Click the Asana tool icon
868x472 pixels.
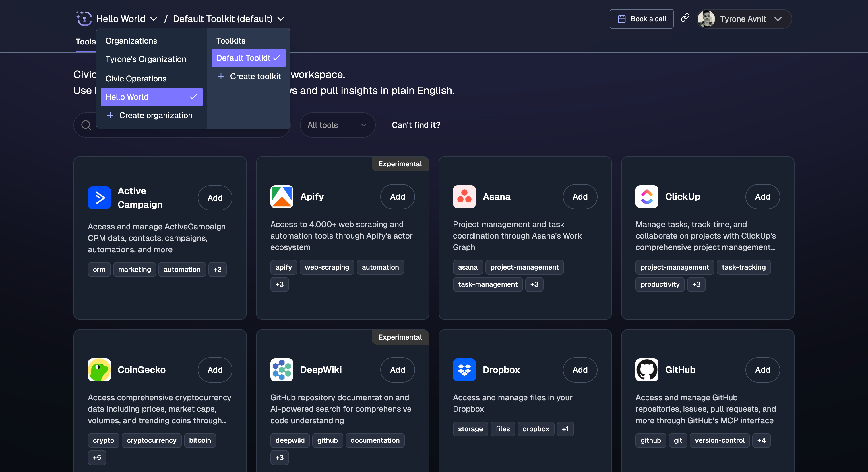(x=464, y=197)
